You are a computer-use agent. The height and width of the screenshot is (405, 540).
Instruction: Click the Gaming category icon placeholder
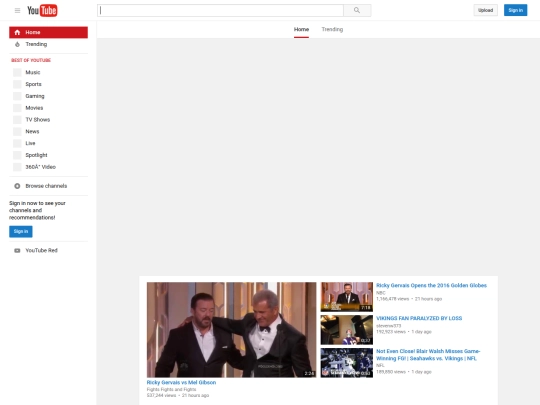click(17, 96)
